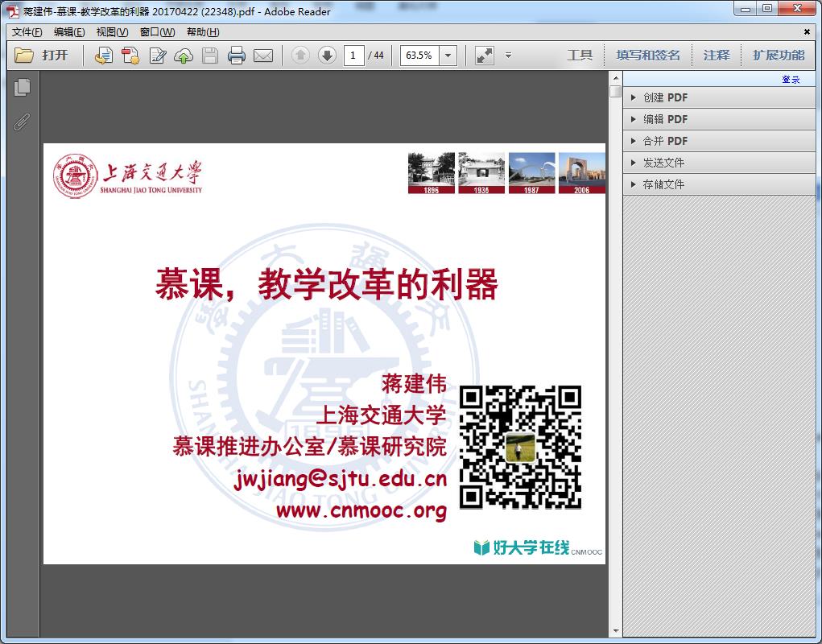Open the 文件 menu
The height and width of the screenshot is (644, 822).
[x=27, y=32]
